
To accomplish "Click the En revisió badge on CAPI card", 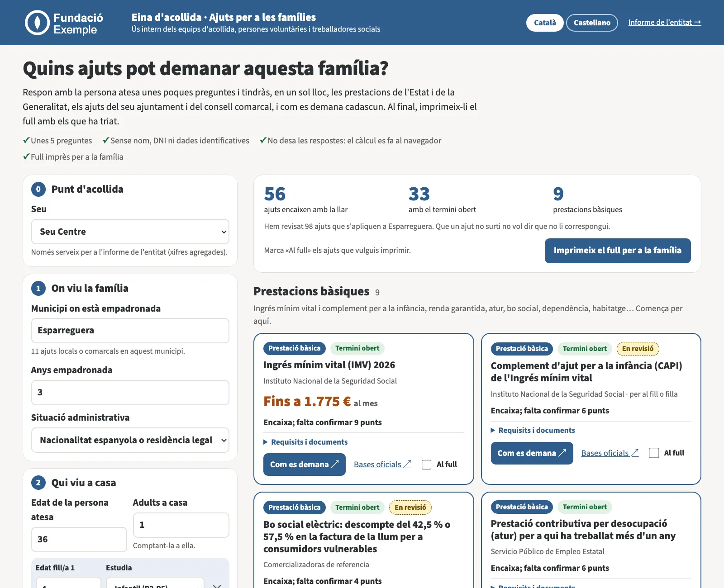I will click(638, 349).
